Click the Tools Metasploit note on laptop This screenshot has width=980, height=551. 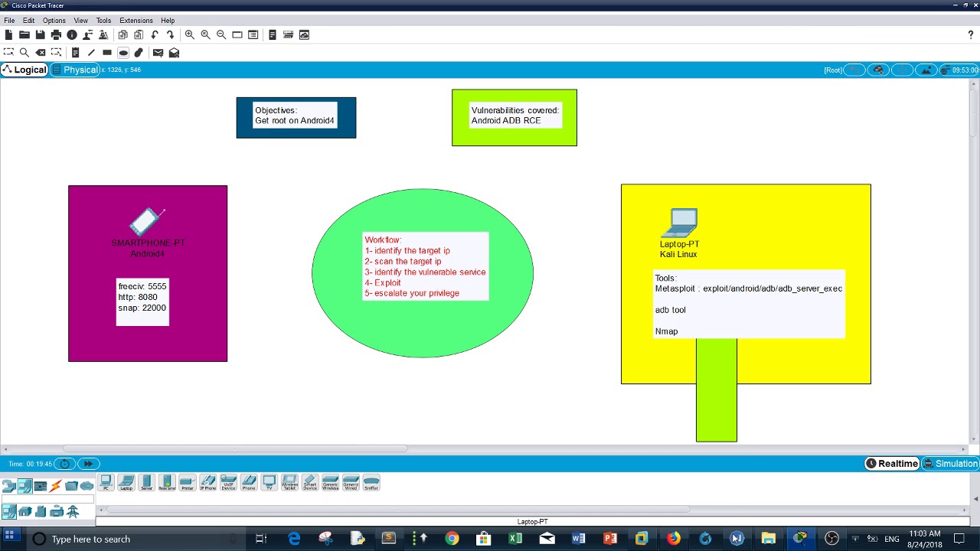tap(749, 305)
